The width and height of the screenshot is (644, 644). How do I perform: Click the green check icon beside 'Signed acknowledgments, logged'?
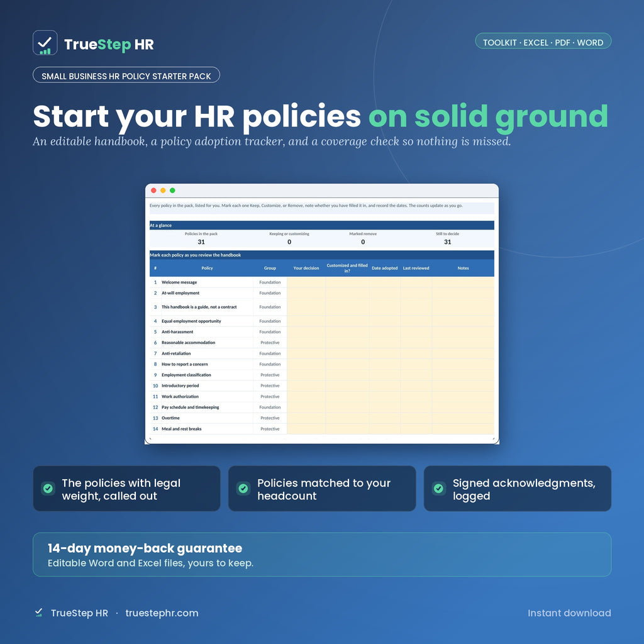point(438,488)
